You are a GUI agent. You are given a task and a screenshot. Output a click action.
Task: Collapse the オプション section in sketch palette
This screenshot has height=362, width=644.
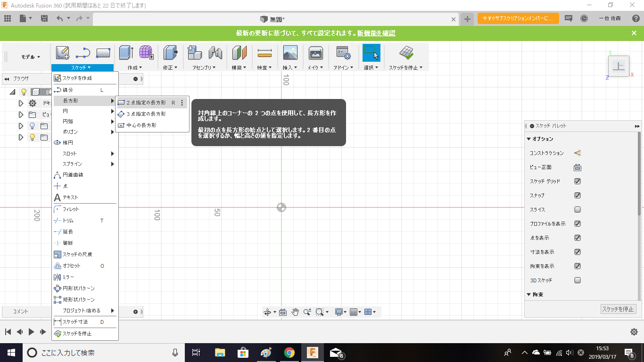[x=529, y=139]
